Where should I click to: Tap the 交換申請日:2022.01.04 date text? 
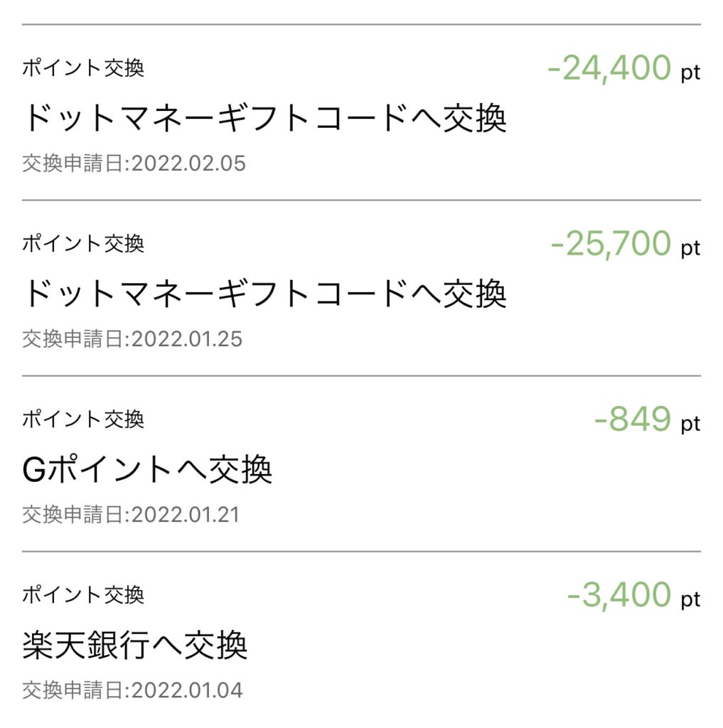click(x=132, y=690)
